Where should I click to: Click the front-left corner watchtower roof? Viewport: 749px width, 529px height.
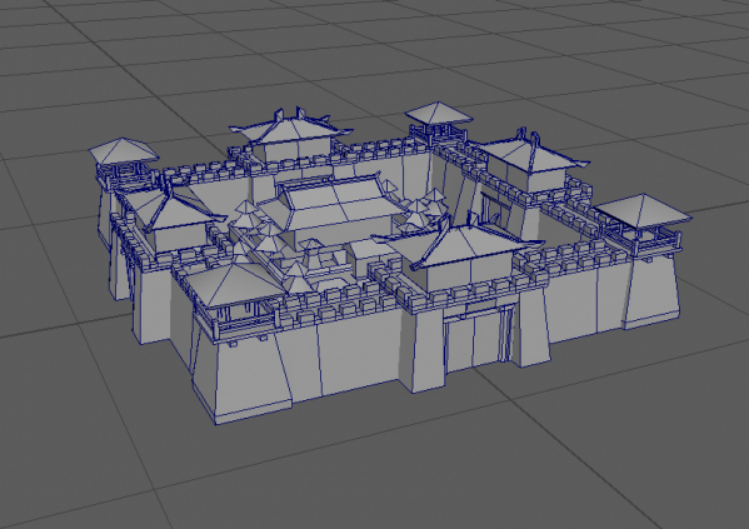click(x=234, y=284)
